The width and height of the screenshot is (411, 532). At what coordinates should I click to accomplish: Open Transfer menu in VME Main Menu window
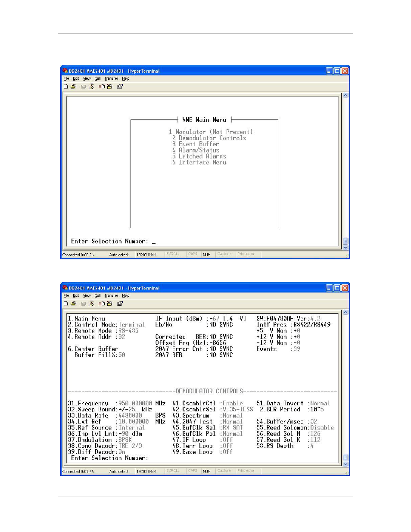pyautogui.click(x=111, y=78)
